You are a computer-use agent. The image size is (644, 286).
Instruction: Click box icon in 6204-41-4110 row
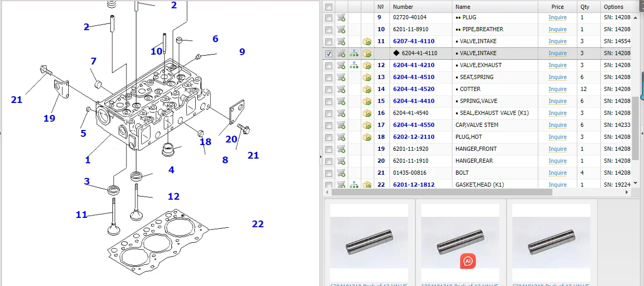(367, 54)
